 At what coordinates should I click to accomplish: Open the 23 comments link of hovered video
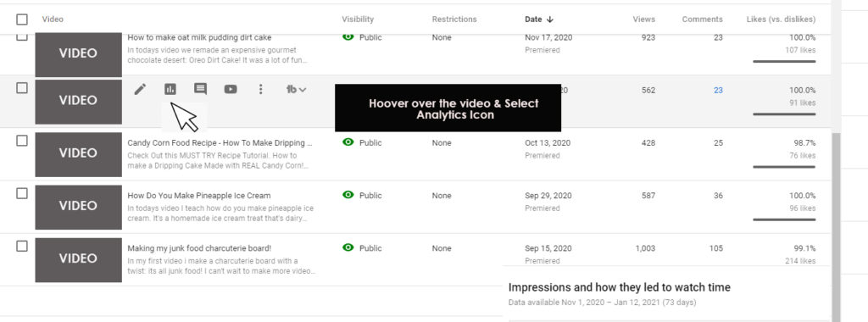718,90
